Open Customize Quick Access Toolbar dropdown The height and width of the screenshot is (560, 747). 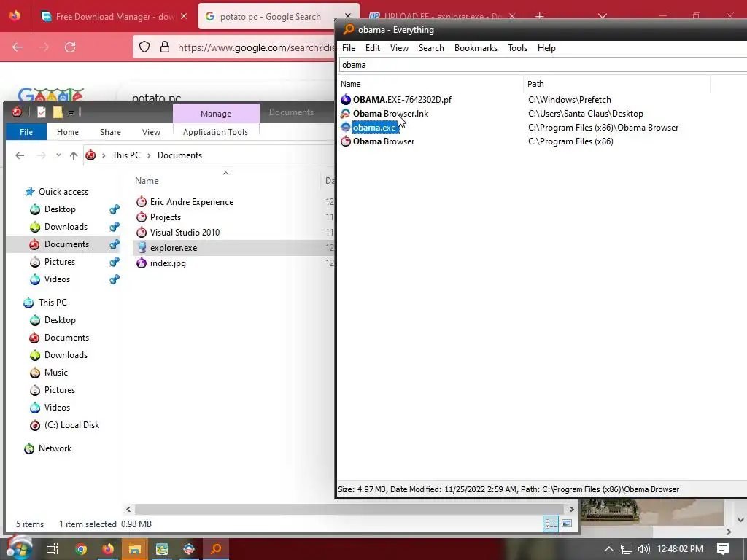[x=71, y=112]
